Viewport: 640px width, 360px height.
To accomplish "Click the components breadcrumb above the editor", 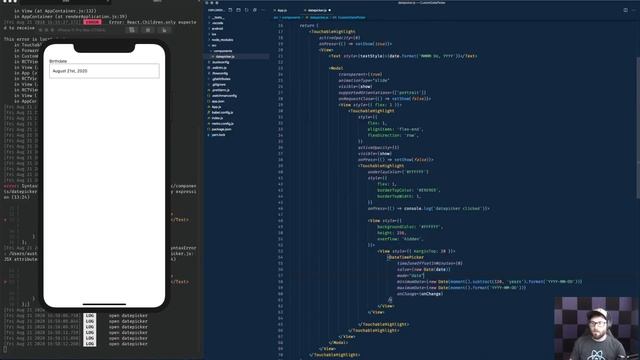I will point(291,18).
